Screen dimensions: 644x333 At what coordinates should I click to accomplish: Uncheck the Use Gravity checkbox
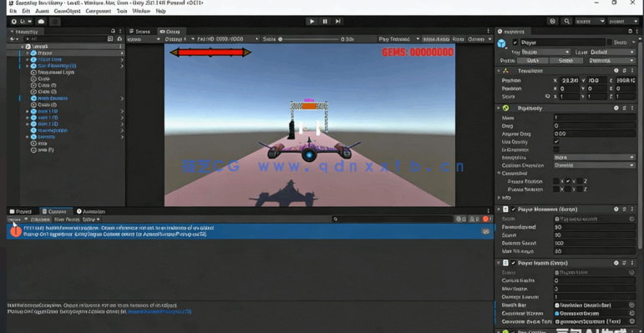(556, 142)
